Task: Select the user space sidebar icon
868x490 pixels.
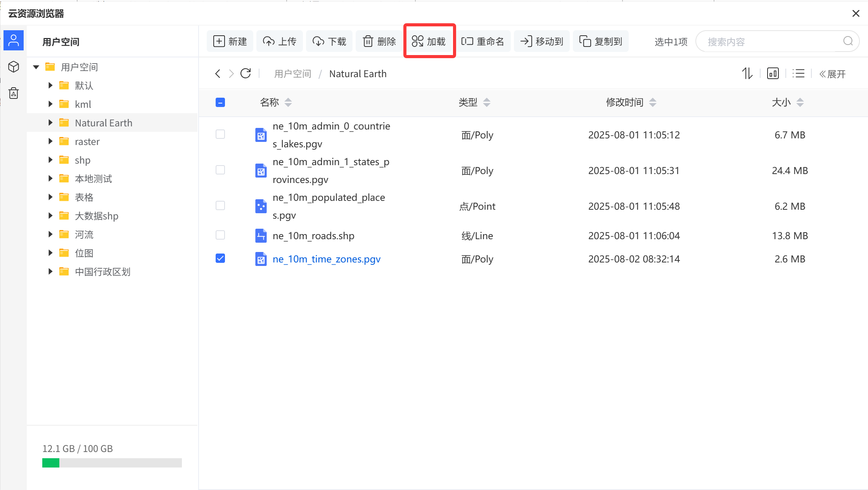Action: click(14, 40)
